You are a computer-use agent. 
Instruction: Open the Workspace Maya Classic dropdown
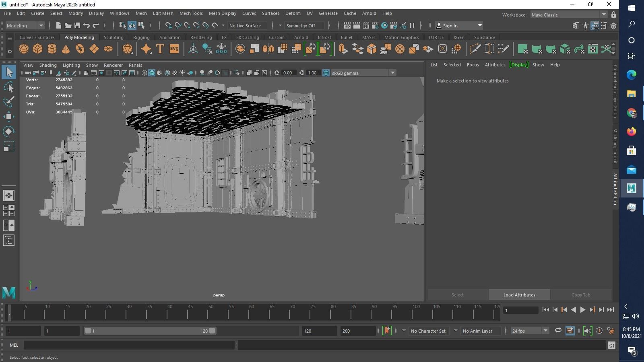[568, 15]
